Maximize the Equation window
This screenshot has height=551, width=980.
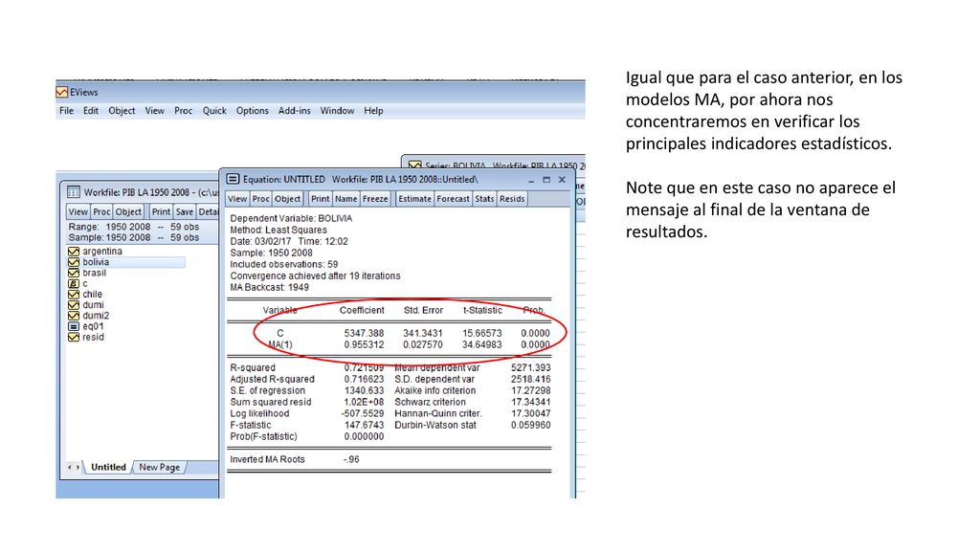click(x=546, y=180)
